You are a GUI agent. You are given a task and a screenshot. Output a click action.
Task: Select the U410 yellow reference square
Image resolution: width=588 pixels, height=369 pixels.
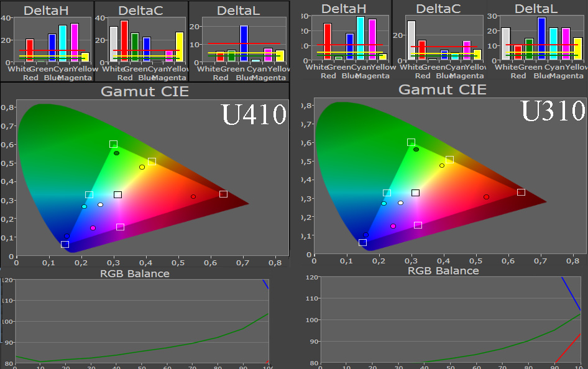tap(152, 162)
